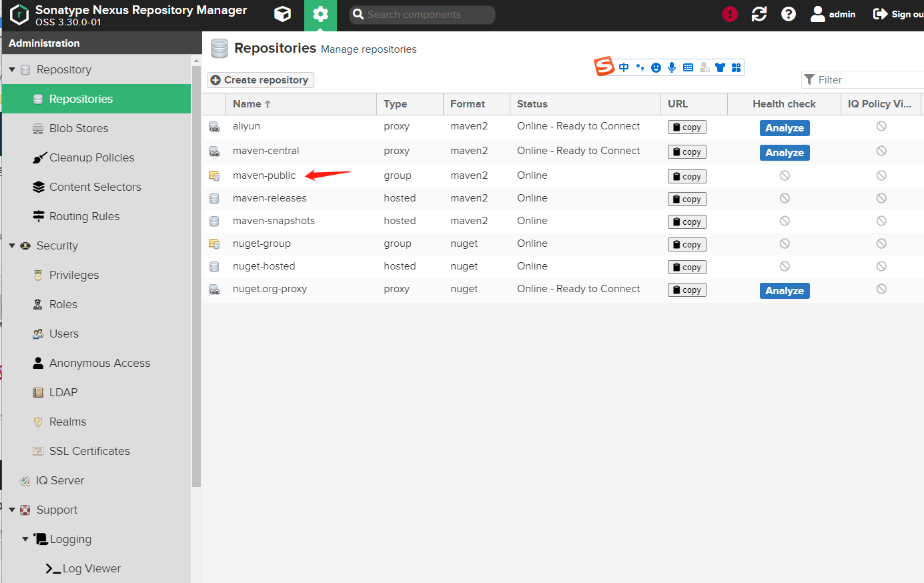Viewport: 924px width, 583px height.
Task: Open the maven-public repository row
Action: click(x=562, y=176)
